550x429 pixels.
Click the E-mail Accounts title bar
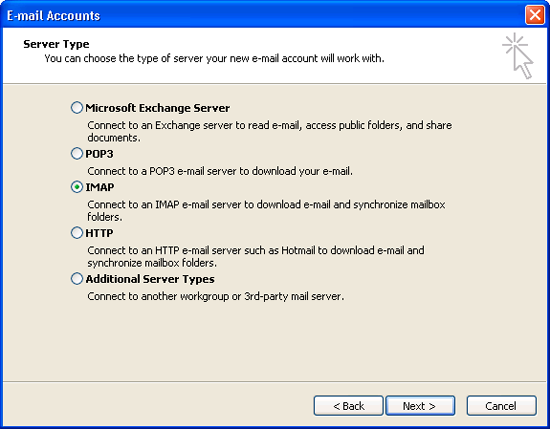point(263,15)
